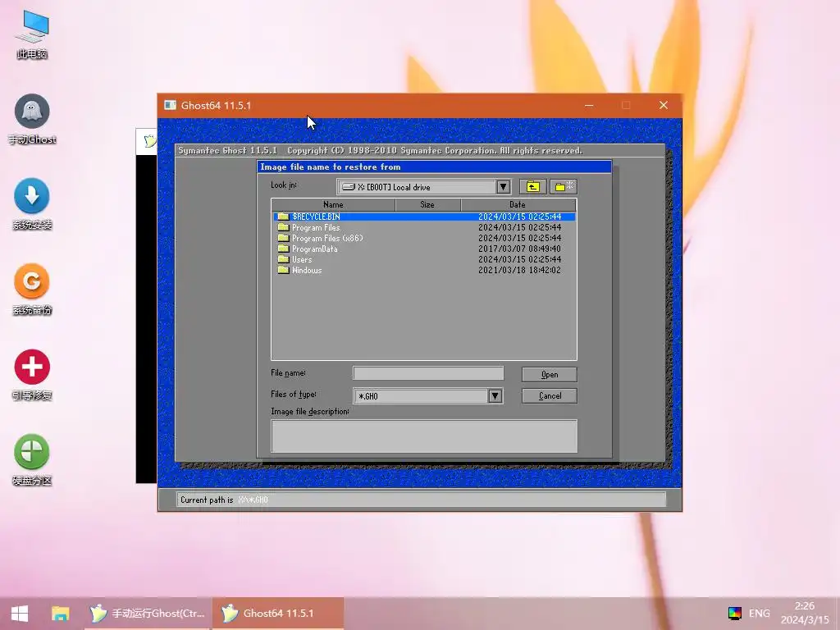Click the ProgramData date 2017/03/07 08:49:40
The image size is (840, 630).
[x=519, y=249]
